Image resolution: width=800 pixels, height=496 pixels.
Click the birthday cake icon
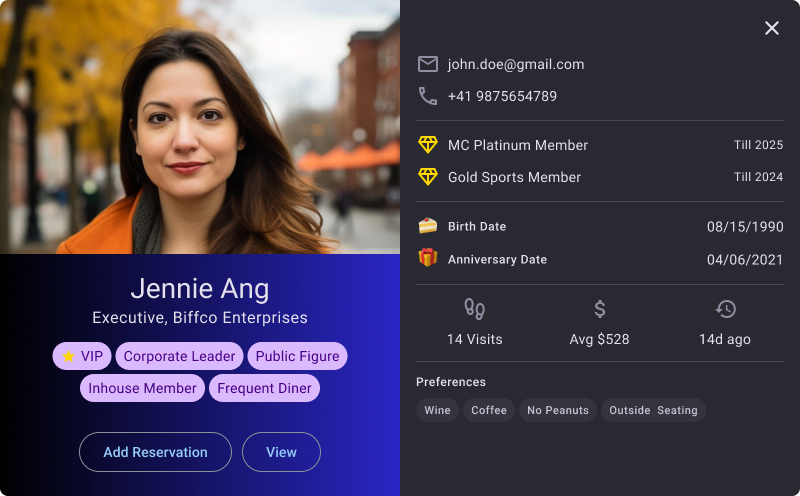428,226
